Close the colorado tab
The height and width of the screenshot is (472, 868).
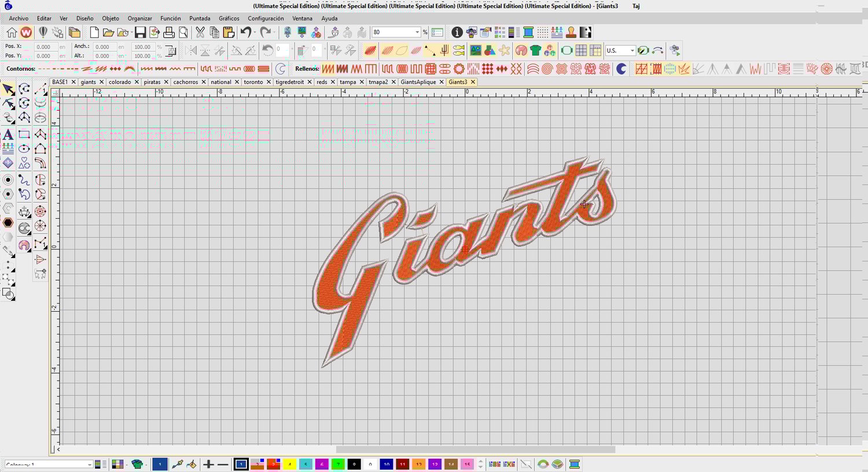click(x=137, y=82)
